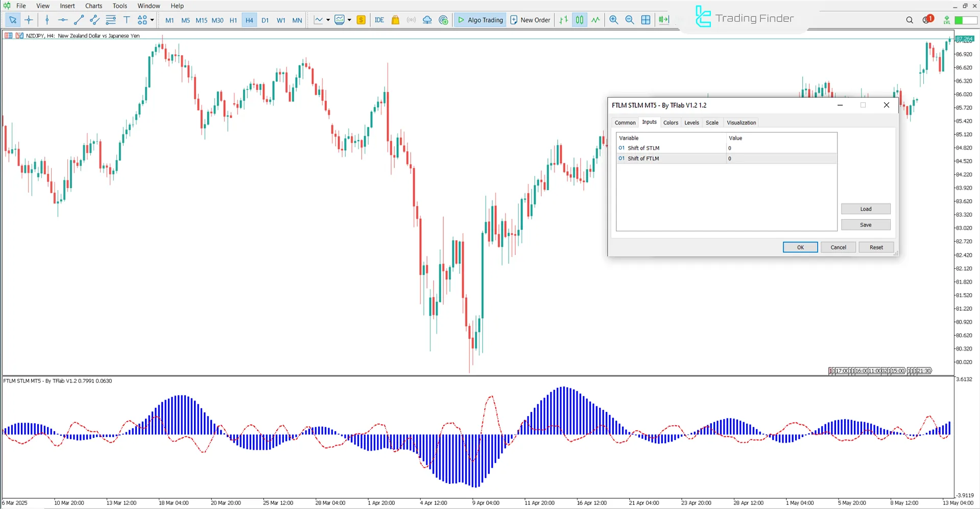Open the Charts menu

point(93,6)
